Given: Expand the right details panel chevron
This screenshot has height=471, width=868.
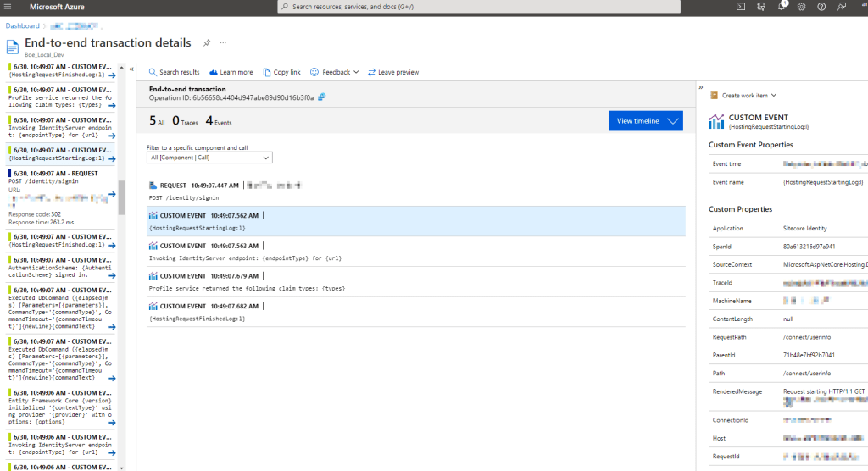Looking at the screenshot, I should (701, 87).
